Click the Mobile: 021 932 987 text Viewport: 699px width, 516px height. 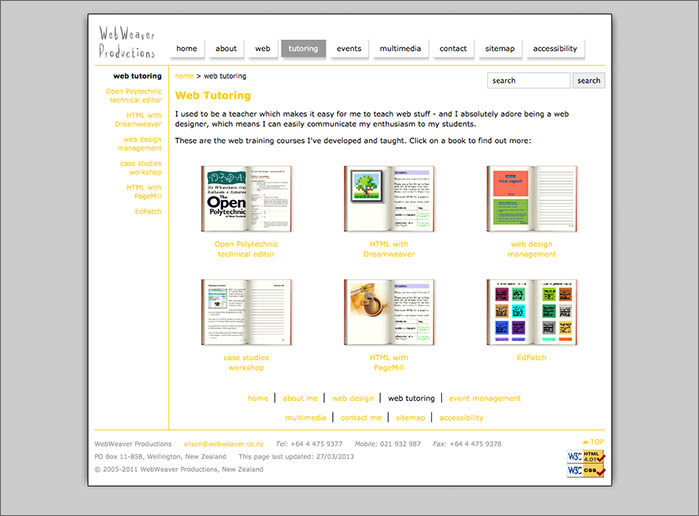coord(387,444)
